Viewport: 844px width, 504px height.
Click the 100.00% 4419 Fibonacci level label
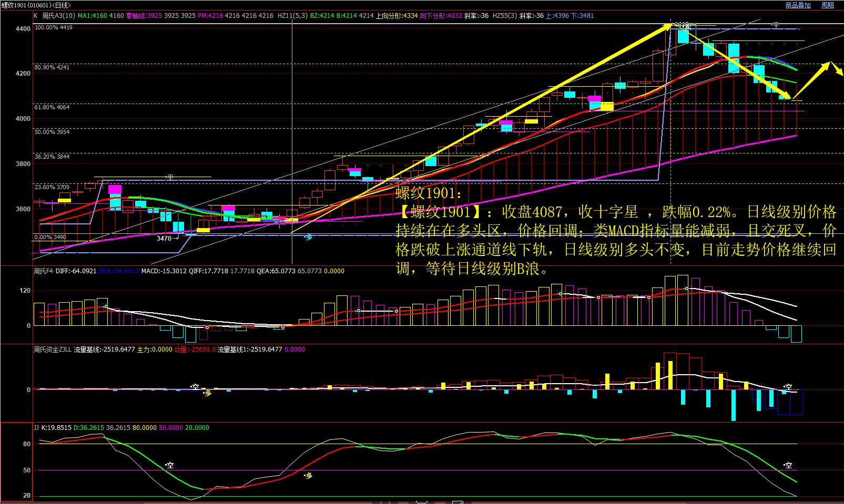coord(53,27)
